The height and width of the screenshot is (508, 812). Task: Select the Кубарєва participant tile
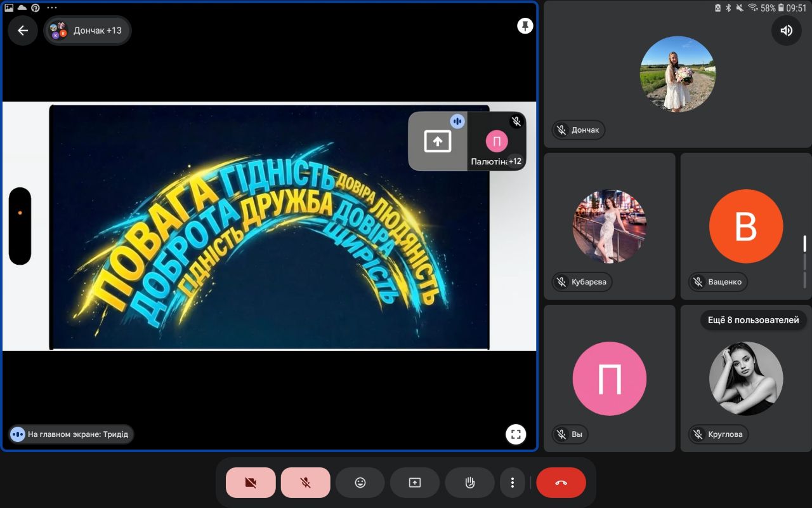(x=610, y=226)
